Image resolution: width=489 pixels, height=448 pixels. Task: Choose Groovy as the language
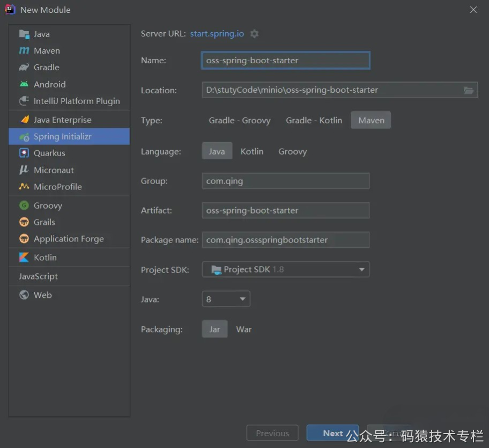click(x=293, y=151)
